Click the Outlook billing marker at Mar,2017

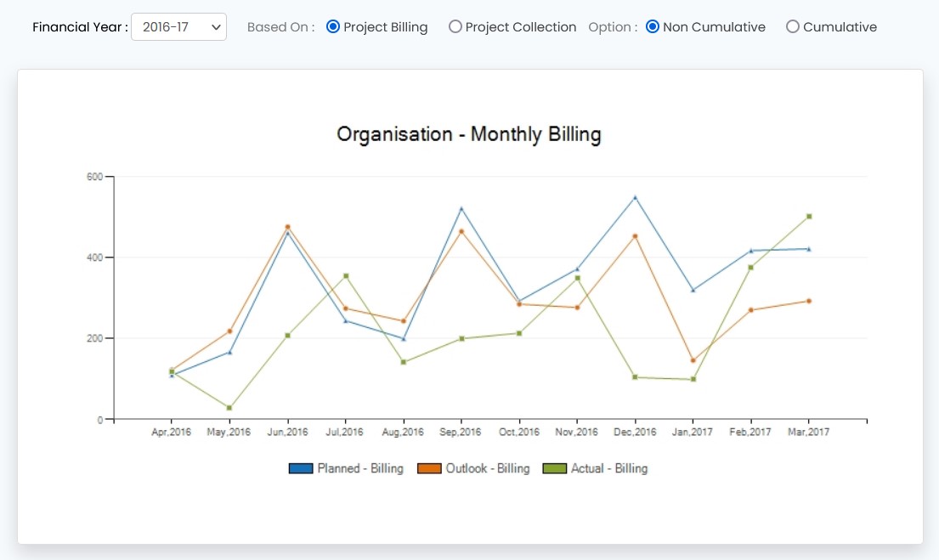point(809,301)
